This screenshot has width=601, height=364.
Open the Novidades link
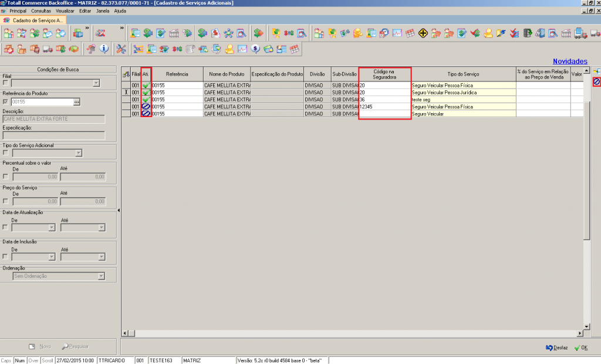click(x=569, y=62)
